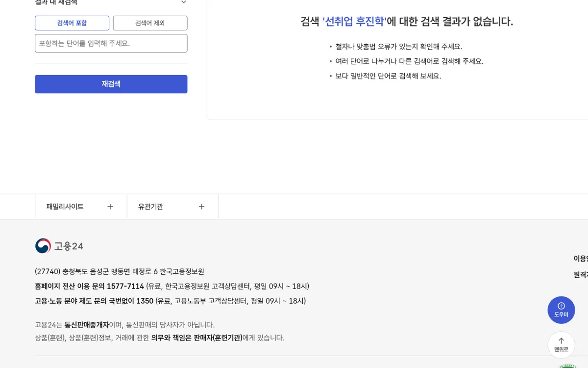The height and width of the screenshot is (368, 588).
Task: Click the 국번없이 1350 text
Action: click(131, 301)
